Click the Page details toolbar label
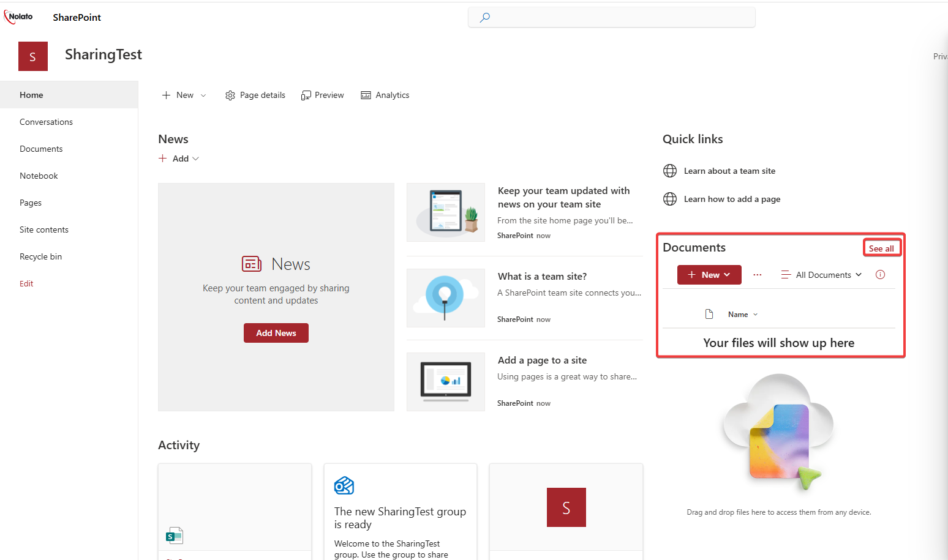The width and height of the screenshot is (948, 560). click(x=262, y=95)
